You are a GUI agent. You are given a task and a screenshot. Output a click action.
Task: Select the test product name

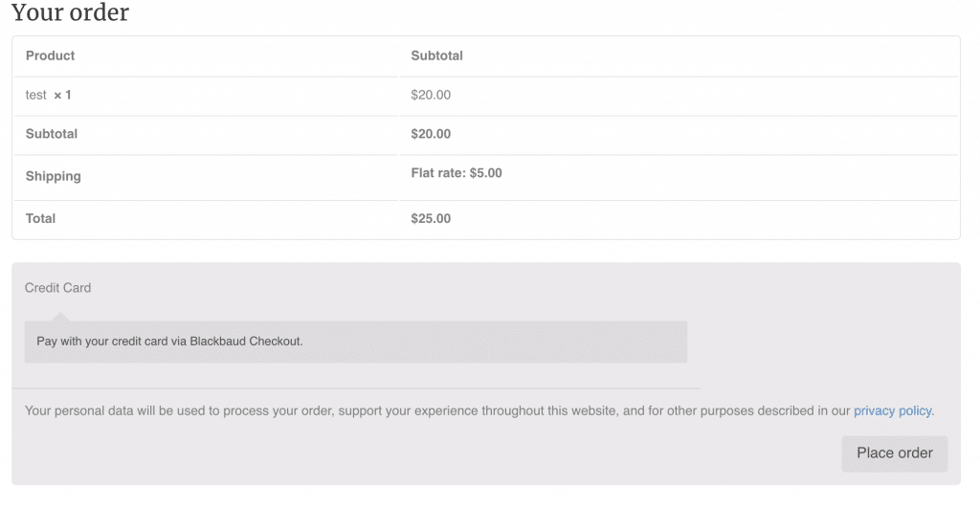pyautogui.click(x=35, y=95)
